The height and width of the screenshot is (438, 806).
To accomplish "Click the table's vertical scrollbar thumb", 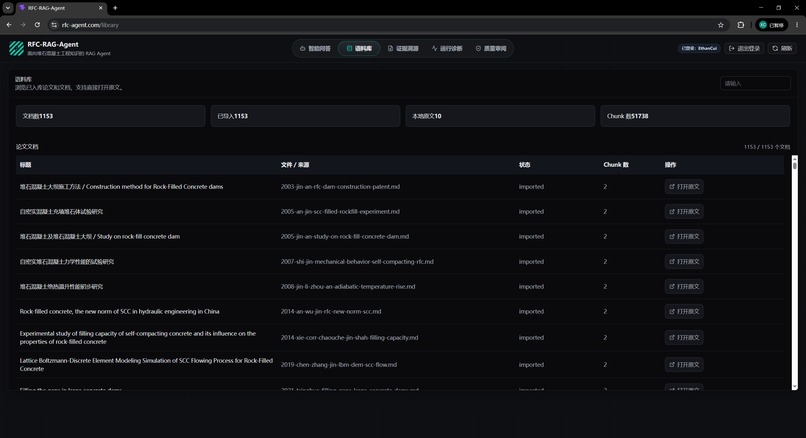I will coord(794,165).
